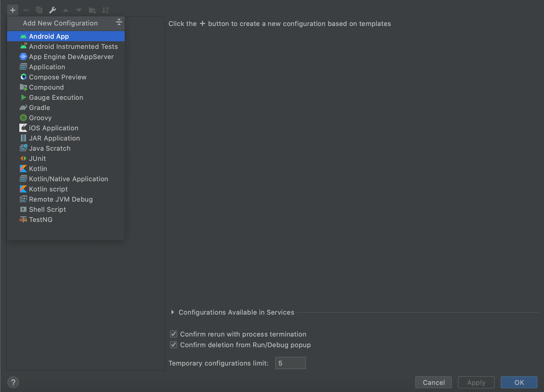The image size is (544, 392).
Task: Pick JUnit in the templates list
Action: pos(37,159)
